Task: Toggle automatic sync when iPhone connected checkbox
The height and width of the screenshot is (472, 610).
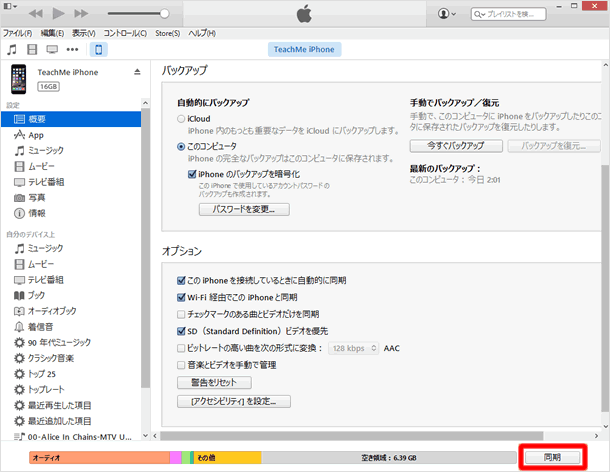Action: coord(181,281)
